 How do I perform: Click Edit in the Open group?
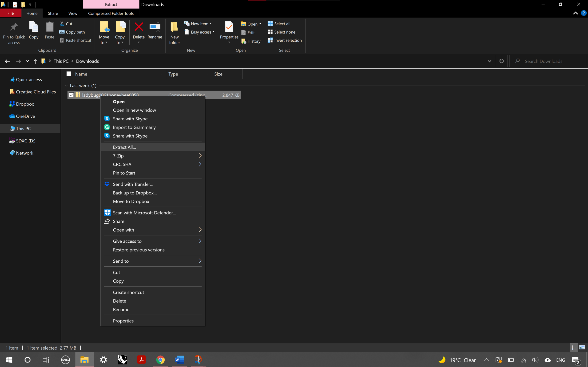point(248,32)
